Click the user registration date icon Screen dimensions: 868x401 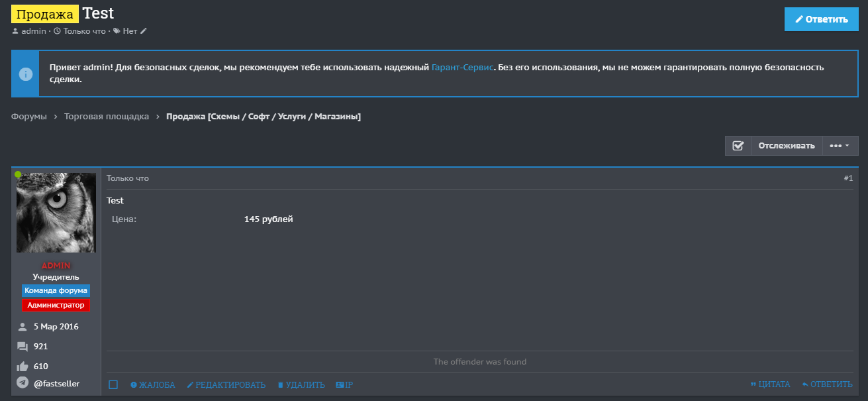(23, 327)
